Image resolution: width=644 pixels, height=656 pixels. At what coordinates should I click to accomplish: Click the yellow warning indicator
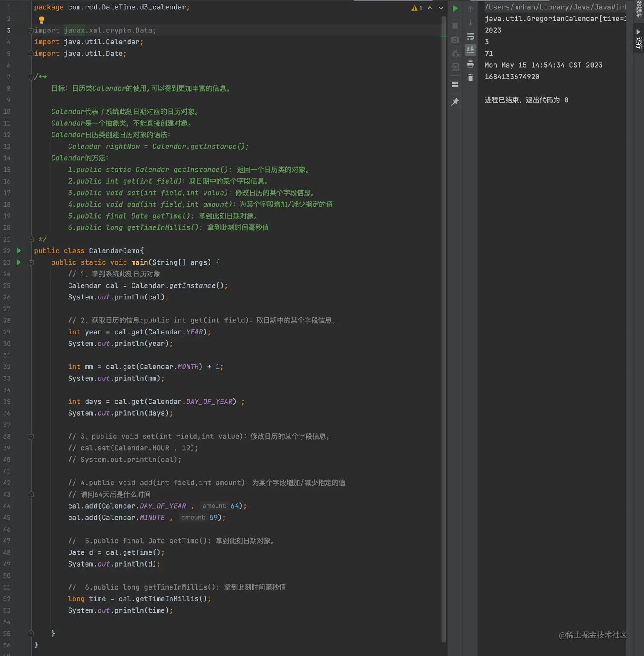pyautogui.click(x=417, y=8)
